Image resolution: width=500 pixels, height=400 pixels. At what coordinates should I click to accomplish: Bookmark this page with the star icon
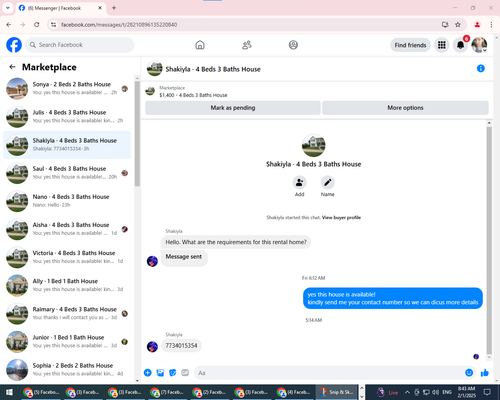[x=458, y=24]
